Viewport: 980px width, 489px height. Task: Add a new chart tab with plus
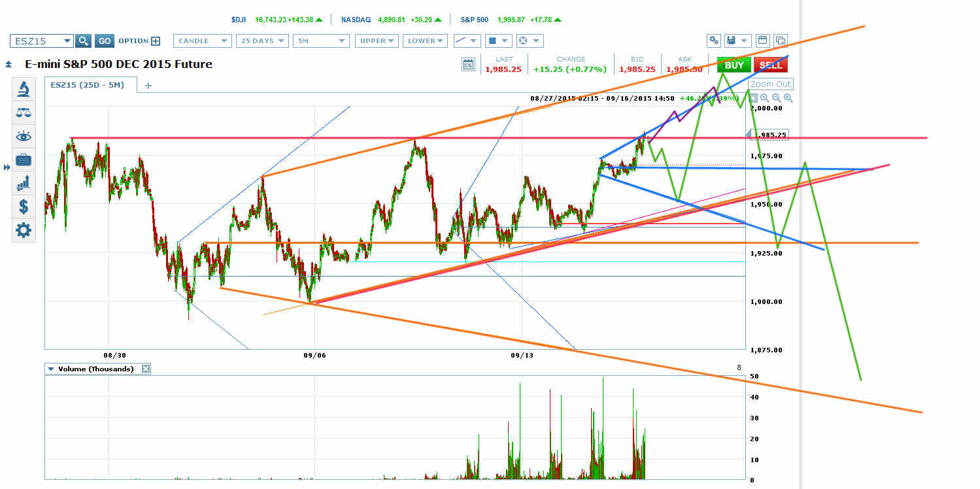pyautogui.click(x=148, y=85)
